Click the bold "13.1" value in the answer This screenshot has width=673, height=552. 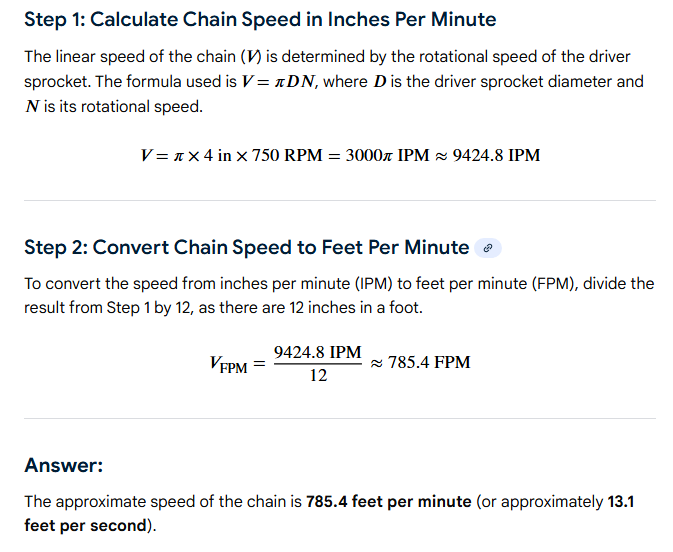(620, 501)
